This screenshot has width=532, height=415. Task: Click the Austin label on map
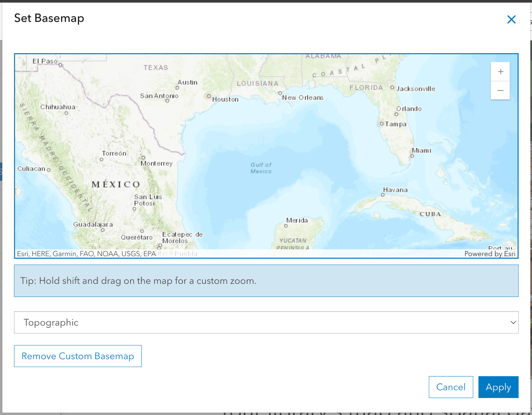coord(187,82)
